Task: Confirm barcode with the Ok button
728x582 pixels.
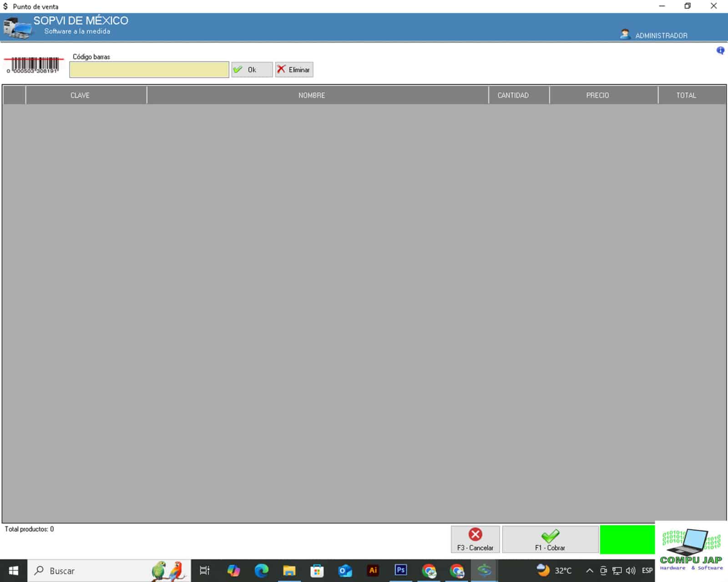Action: [x=252, y=70]
